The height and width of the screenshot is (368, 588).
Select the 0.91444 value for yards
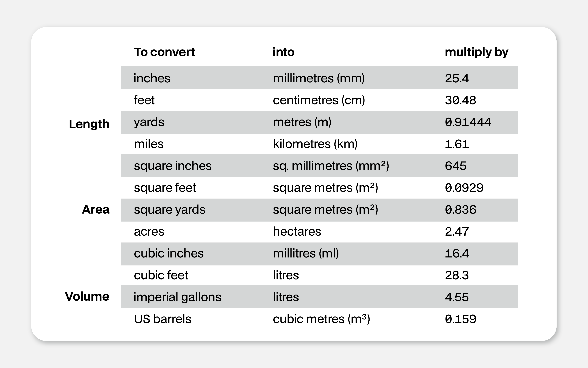coord(468,122)
